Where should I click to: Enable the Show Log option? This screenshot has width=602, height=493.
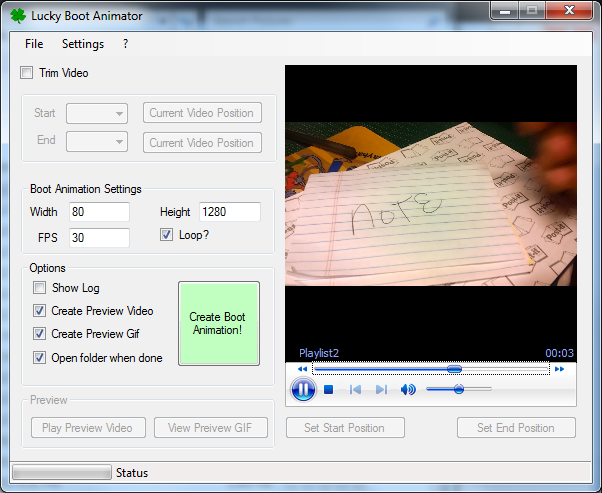click(39, 288)
